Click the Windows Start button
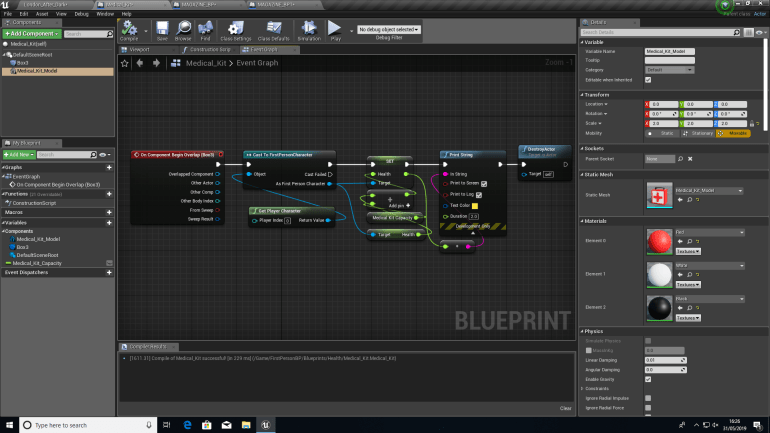 9,425
